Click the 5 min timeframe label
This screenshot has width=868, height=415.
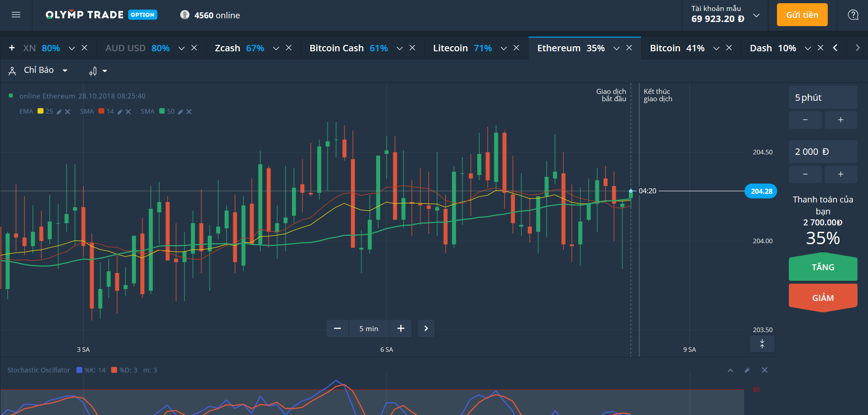tap(369, 329)
